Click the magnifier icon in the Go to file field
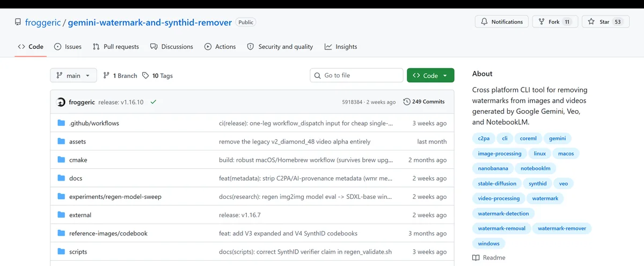 tap(318, 75)
